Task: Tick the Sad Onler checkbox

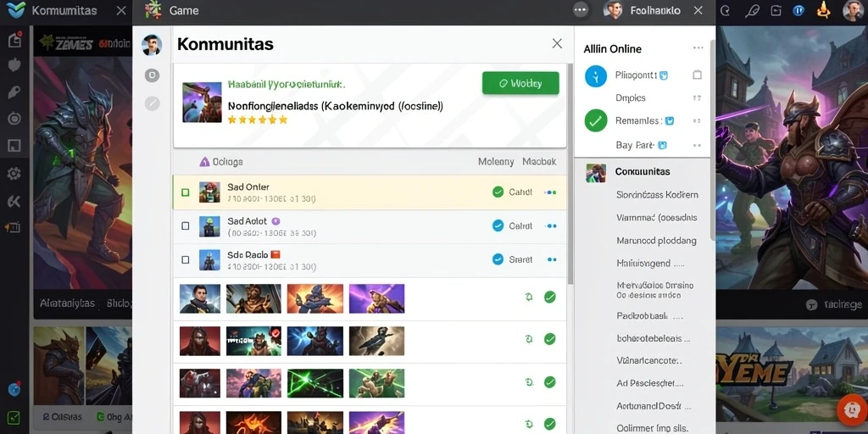Action: pyautogui.click(x=186, y=192)
